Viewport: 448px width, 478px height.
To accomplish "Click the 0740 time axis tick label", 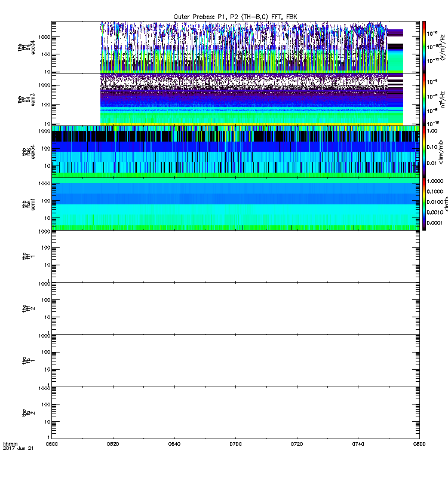I will [x=358, y=445].
